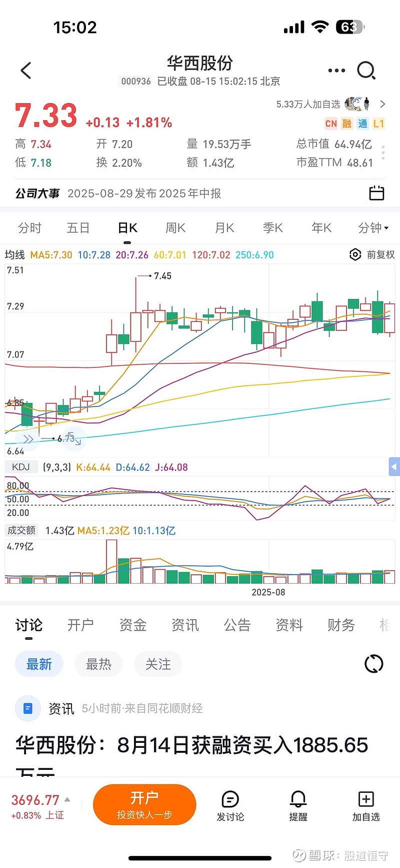The image size is (400, 868).
Task: Tap the 250:6.90 moving average value
Action: point(254,255)
